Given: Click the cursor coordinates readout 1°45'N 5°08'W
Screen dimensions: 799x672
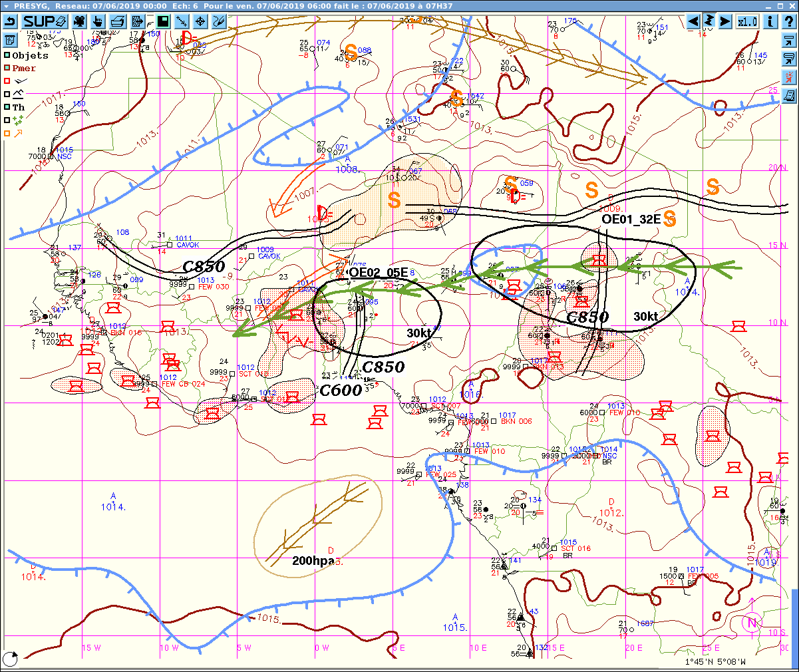Looking at the screenshot, I should 715,662.
